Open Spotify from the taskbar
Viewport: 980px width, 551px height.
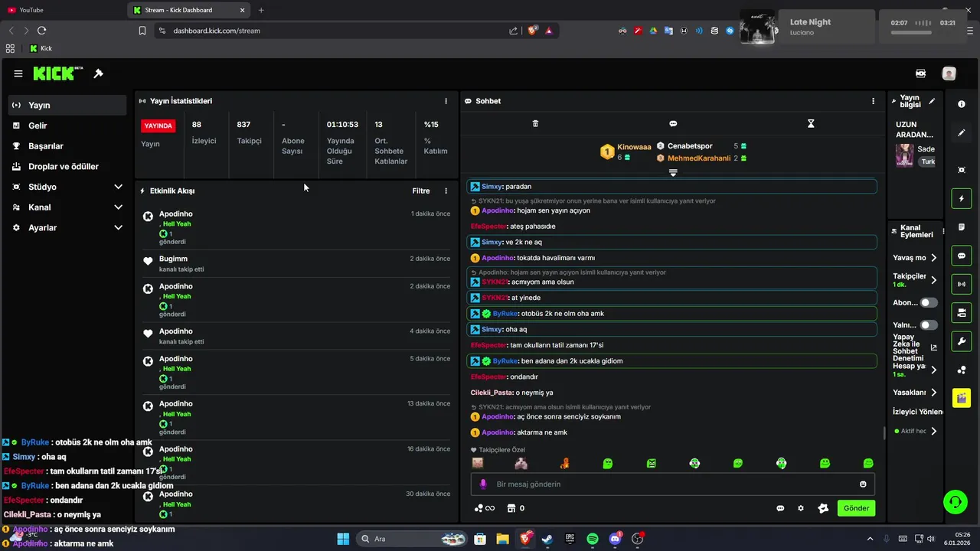click(x=593, y=539)
